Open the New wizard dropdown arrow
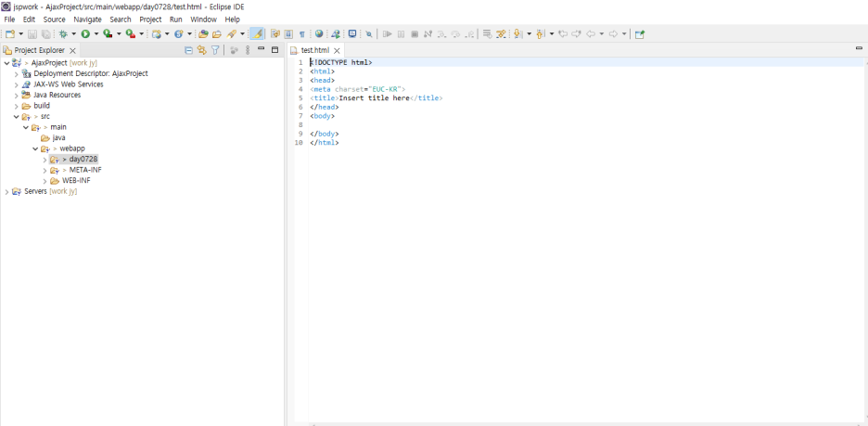 (21, 33)
